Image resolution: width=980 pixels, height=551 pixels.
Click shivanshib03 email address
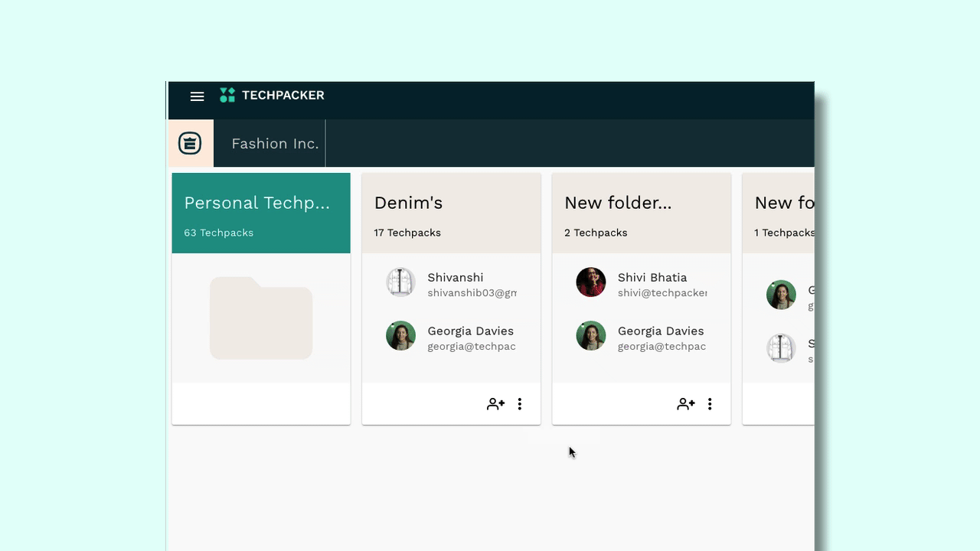pyautogui.click(x=472, y=293)
